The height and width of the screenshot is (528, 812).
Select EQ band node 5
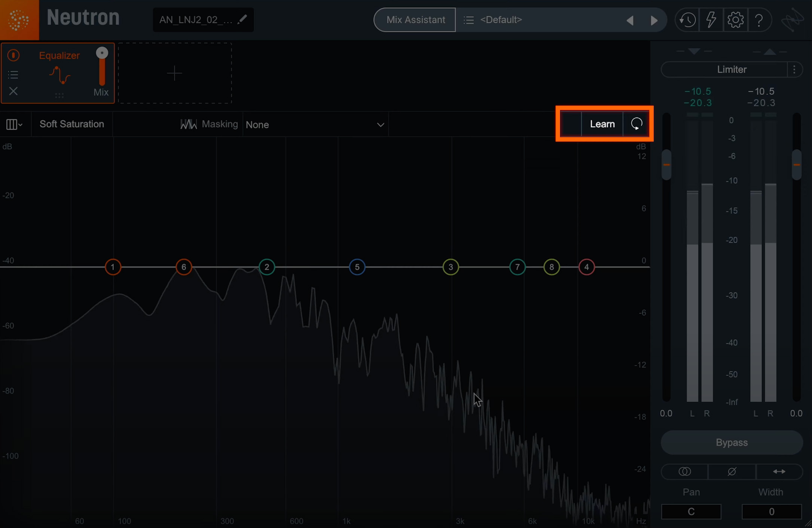click(357, 267)
